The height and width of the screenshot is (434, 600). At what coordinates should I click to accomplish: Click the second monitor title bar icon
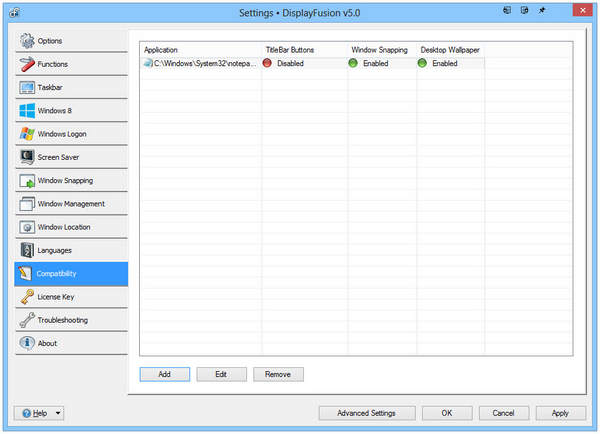coord(525,10)
